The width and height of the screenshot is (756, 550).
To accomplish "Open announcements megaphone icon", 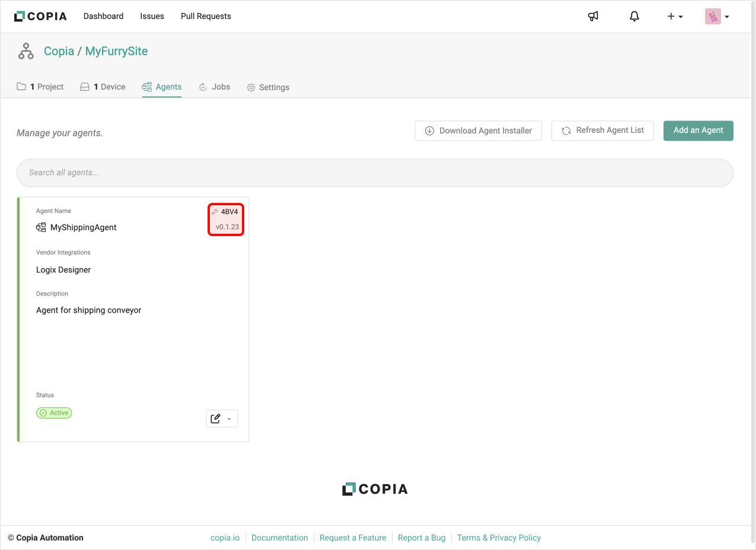I will click(x=593, y=16).
